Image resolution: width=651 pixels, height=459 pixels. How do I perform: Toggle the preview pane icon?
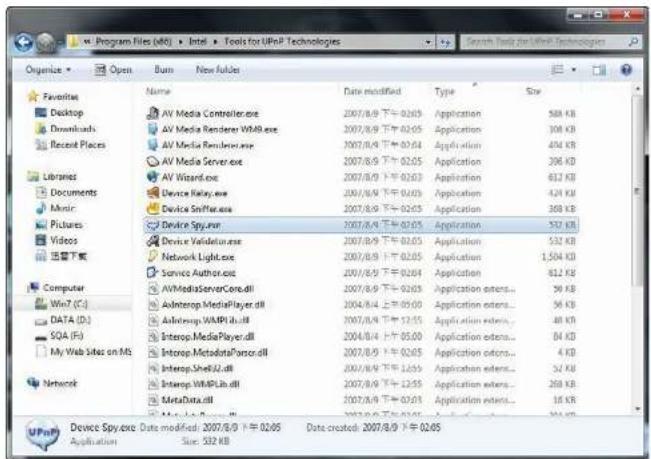599,70
